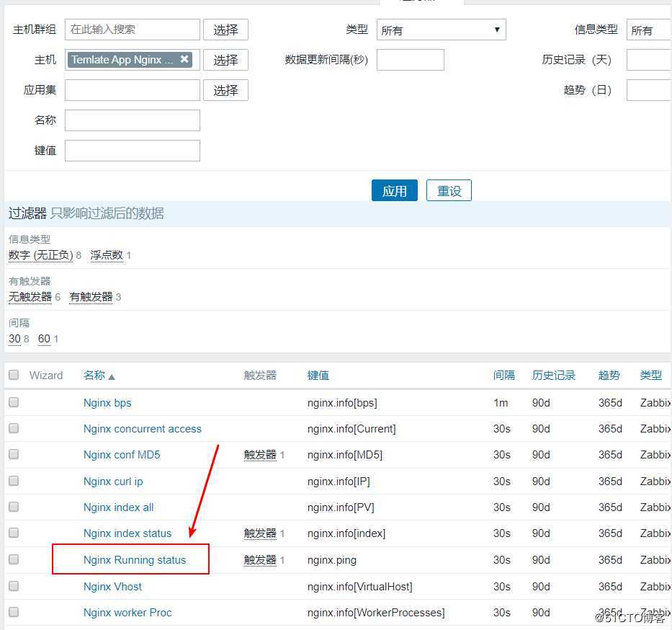Screen dimensions: 672x630
Task: Check the checkbox next to Nginx Vhost
Action: [x=12, y=586]
